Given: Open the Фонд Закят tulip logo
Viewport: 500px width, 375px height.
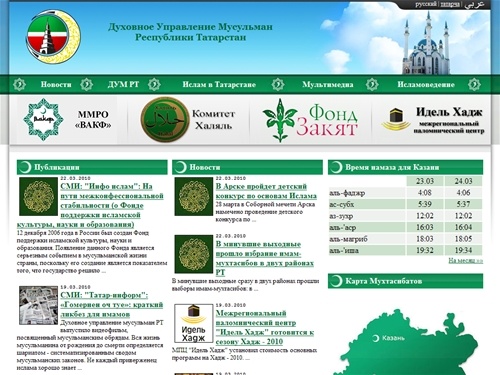Looking at the screenshot, I should [x=280, y=120].
